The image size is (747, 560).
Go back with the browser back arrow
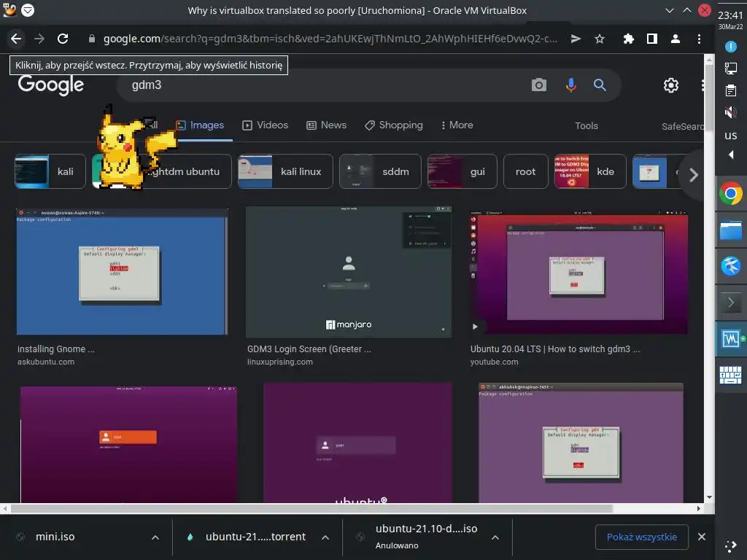16,39
